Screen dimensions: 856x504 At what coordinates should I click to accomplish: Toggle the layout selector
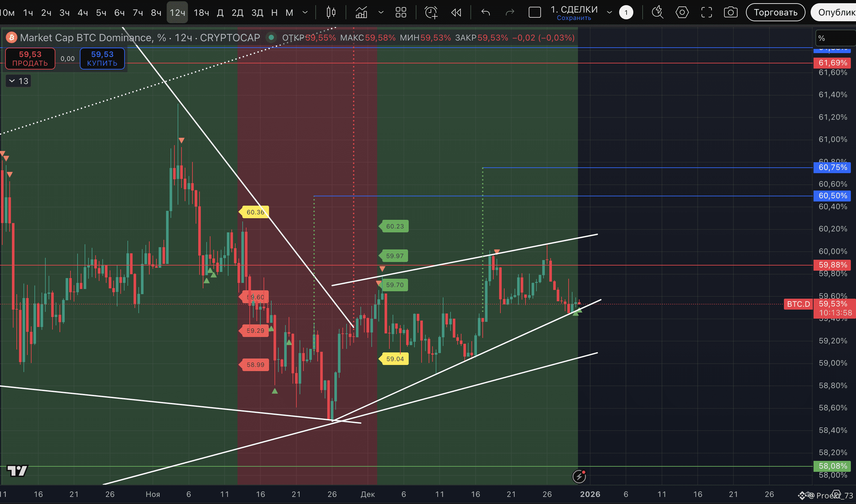point(534,13)
